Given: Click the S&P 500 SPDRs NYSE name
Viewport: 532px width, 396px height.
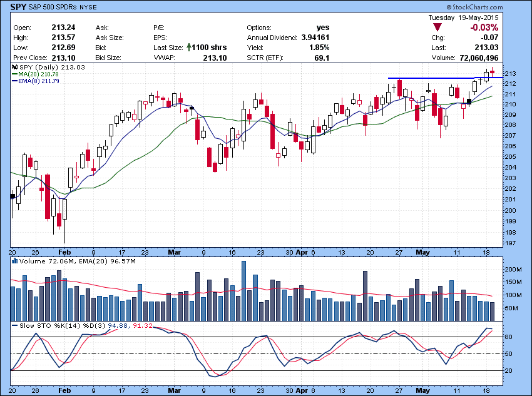Looking at the screenshot, I should (63, 7).
